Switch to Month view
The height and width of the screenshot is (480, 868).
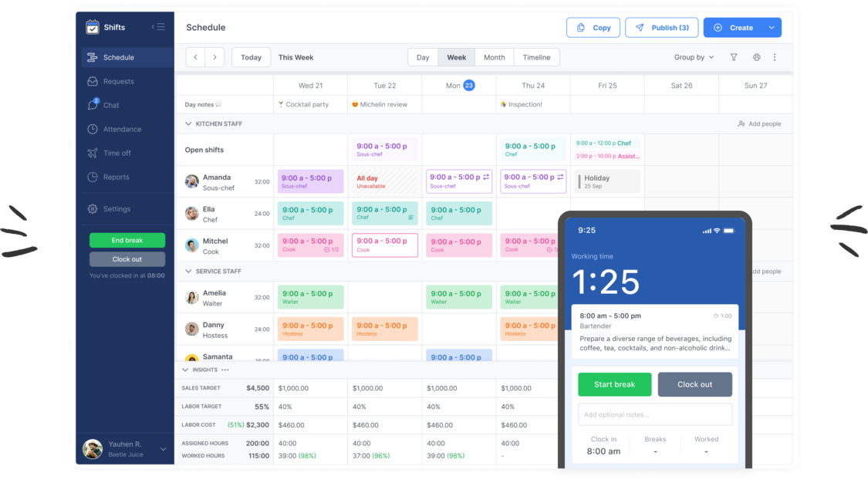(x=494, y=56)
